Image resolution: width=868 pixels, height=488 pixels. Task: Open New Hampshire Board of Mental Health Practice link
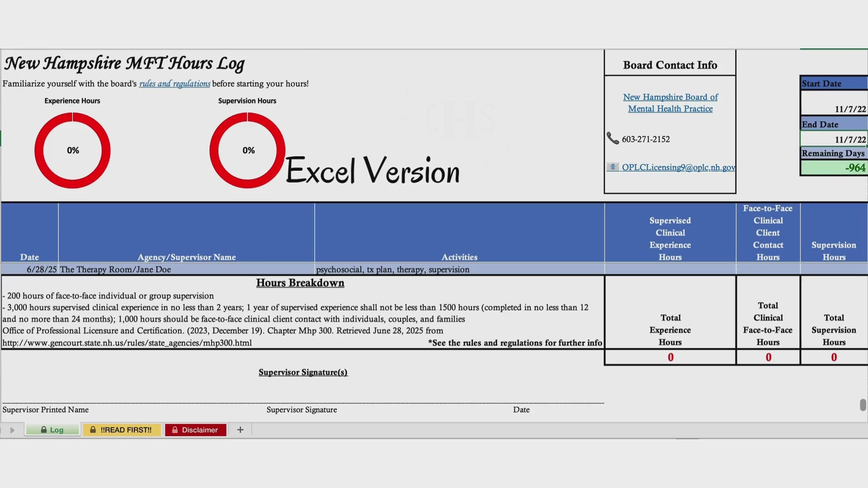tap(670, 103)
